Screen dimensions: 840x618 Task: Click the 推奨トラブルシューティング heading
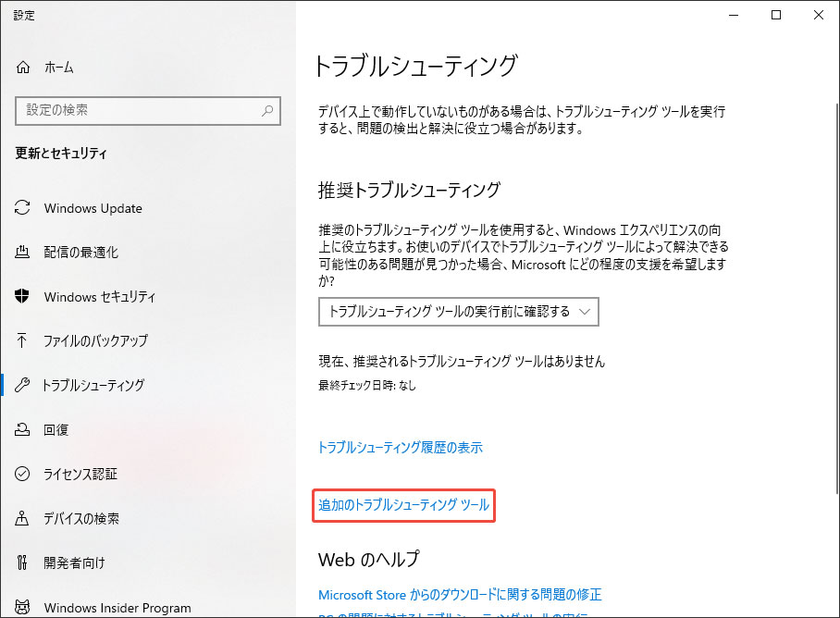(409, 190)
